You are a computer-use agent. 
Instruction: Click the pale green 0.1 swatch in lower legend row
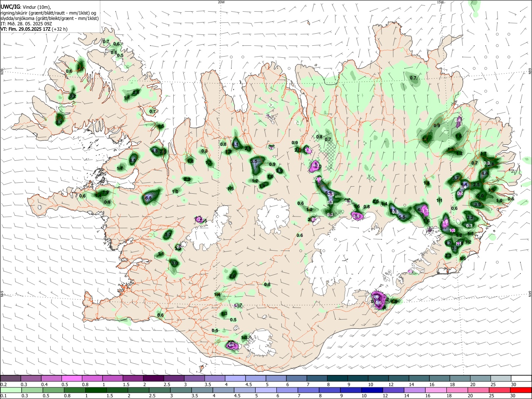(x=11, y=390)
